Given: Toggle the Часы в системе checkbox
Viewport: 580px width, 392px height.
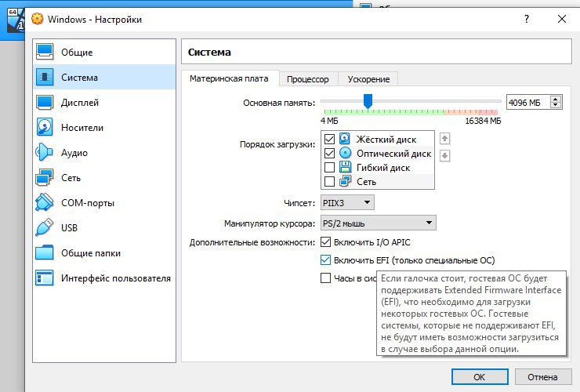Looking at the screenshot, I should 325,278.
